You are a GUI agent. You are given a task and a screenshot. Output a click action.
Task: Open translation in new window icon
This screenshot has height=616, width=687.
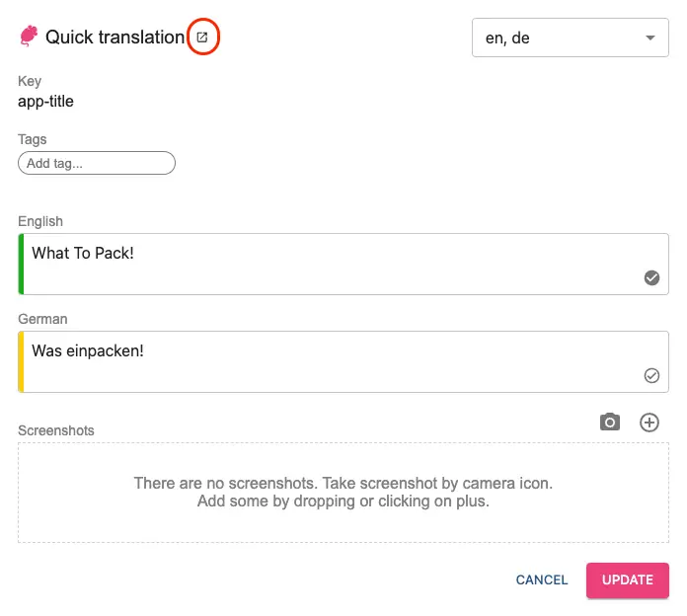point(202,38)
